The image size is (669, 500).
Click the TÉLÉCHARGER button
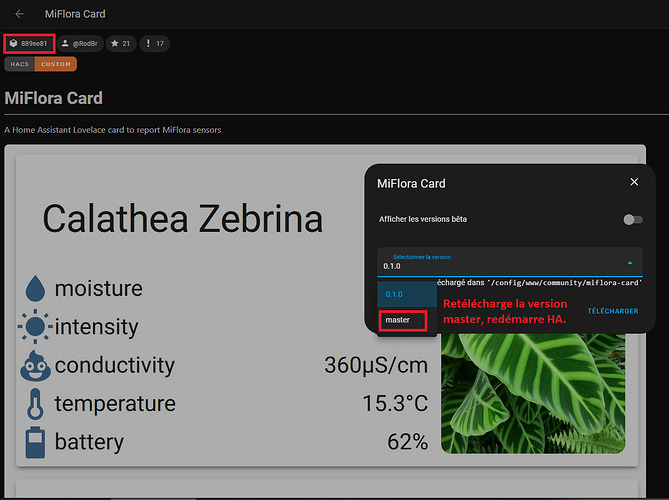point(613,311)
